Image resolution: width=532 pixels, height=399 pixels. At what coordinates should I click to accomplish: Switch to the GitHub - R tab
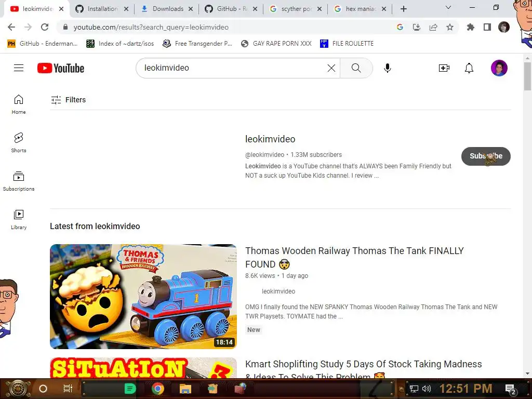tap(231, 9)
